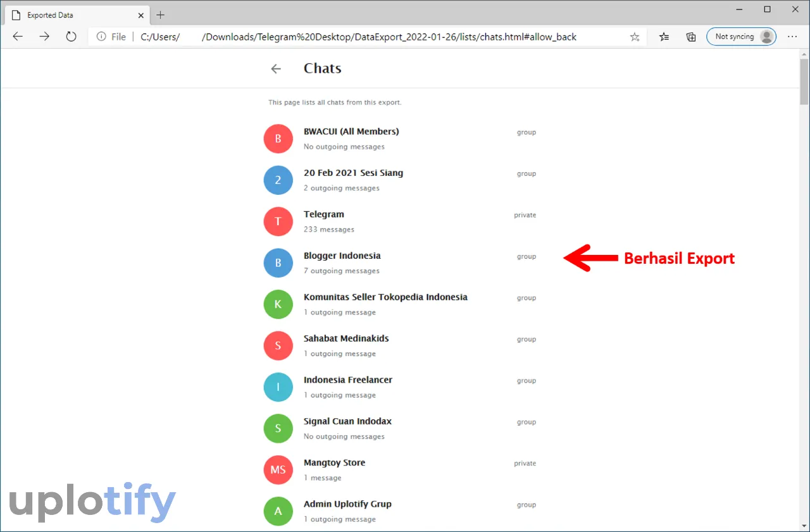This screenshot has width=810, height=532.
Task: Open the BWACUI (All Members) chat
Action: point(400,139)
